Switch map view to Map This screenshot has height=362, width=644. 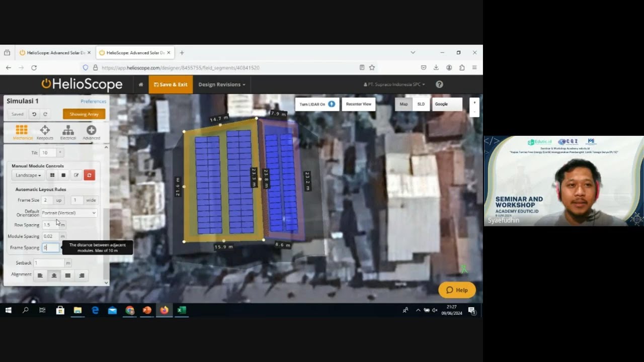coord(404,104)
